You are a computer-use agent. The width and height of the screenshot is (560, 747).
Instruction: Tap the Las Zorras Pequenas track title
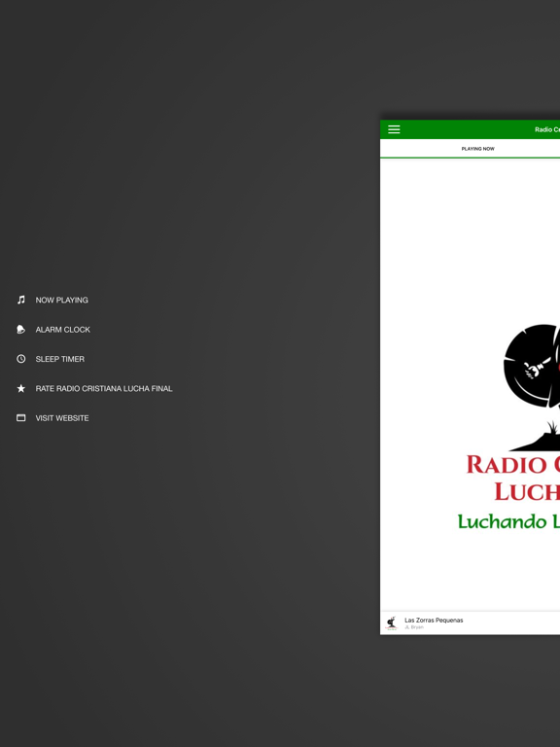tap(434, 621)
